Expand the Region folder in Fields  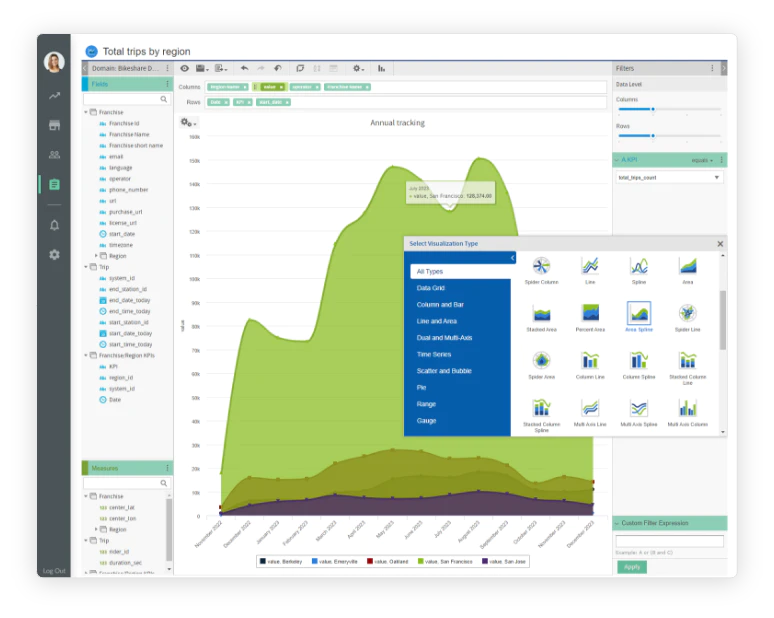(x=96, y=256)
